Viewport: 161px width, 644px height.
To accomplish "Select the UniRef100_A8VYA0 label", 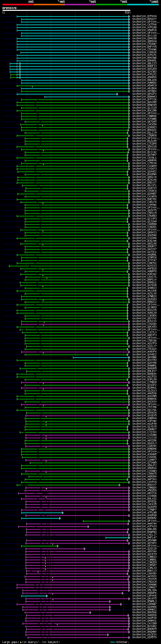I will point(144,551).
